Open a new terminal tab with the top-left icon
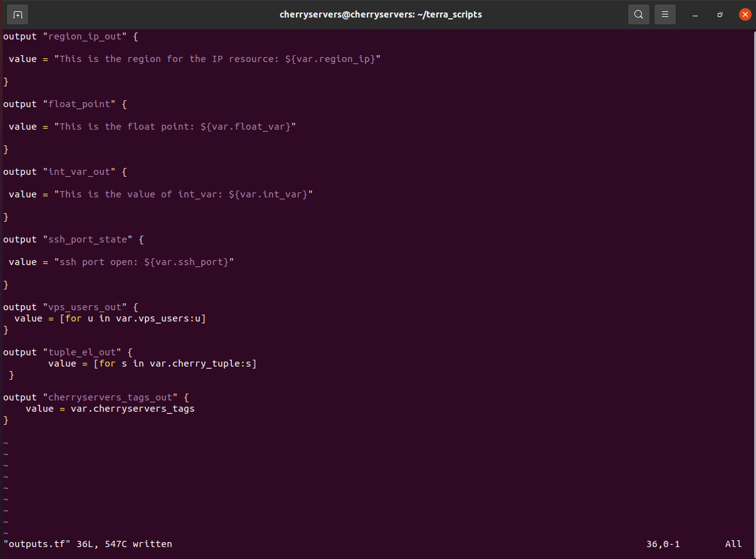This screenshot has width=756, height=559. (x=17, y=14)
